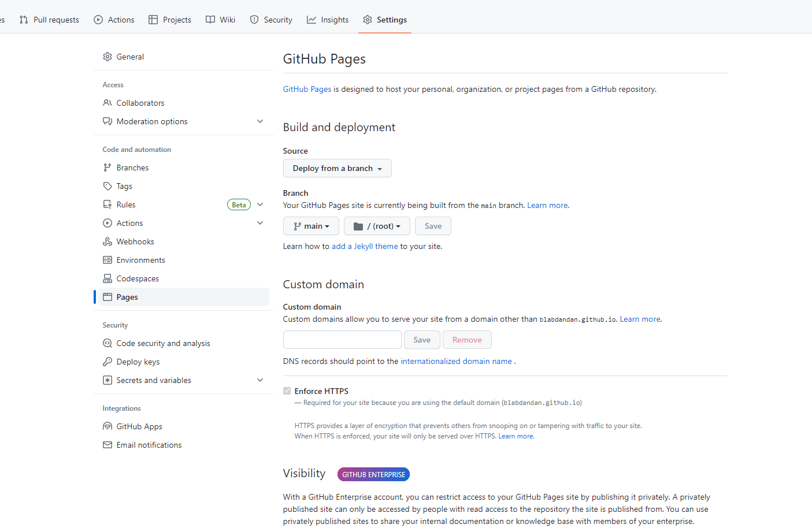This screenshot has width=812, height=528.
Task: Open Code security and analysis page
Action: (184, 343)
